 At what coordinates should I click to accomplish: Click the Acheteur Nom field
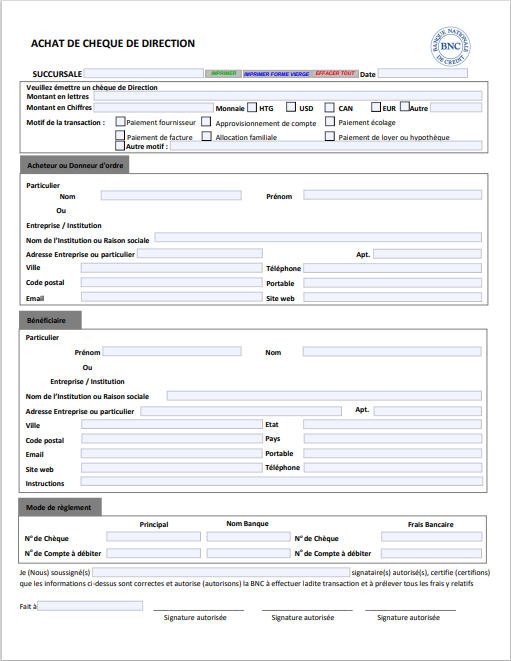point(171,195)
